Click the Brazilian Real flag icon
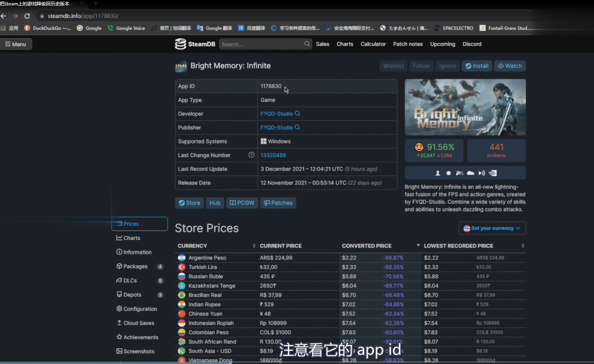The image size is (594, 364). tap(182, 295)
